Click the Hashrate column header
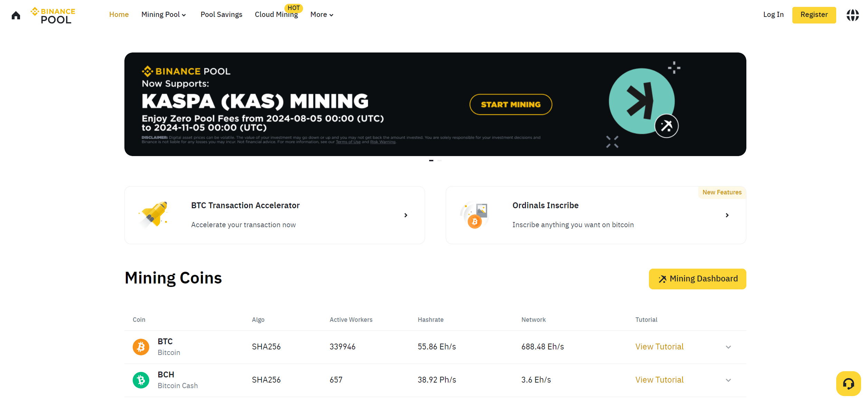 [431, 320]
